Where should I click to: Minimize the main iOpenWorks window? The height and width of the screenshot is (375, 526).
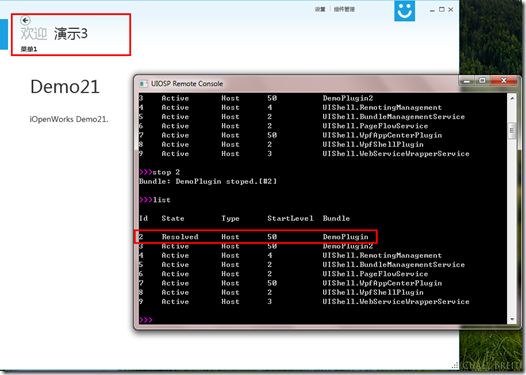432,10
